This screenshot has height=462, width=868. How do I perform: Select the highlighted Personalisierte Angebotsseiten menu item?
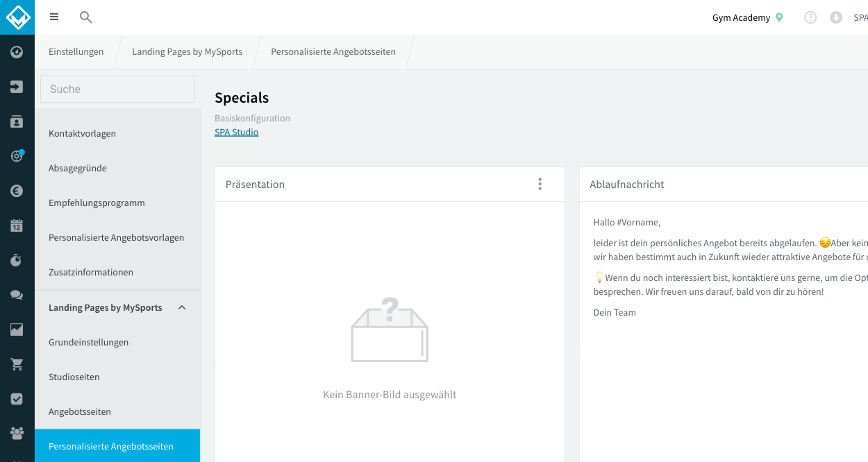(x=117, y=446)
